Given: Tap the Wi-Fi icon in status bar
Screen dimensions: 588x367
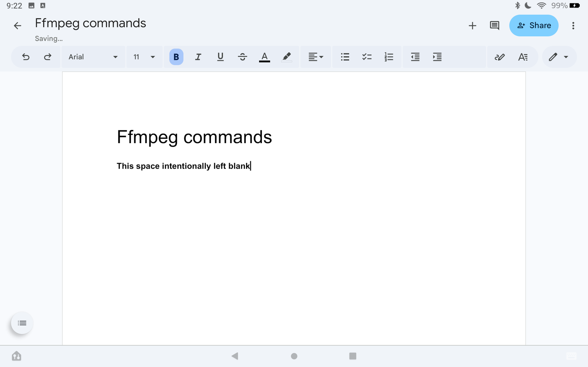Looking at the screenshot, I should tap(541, 6).
